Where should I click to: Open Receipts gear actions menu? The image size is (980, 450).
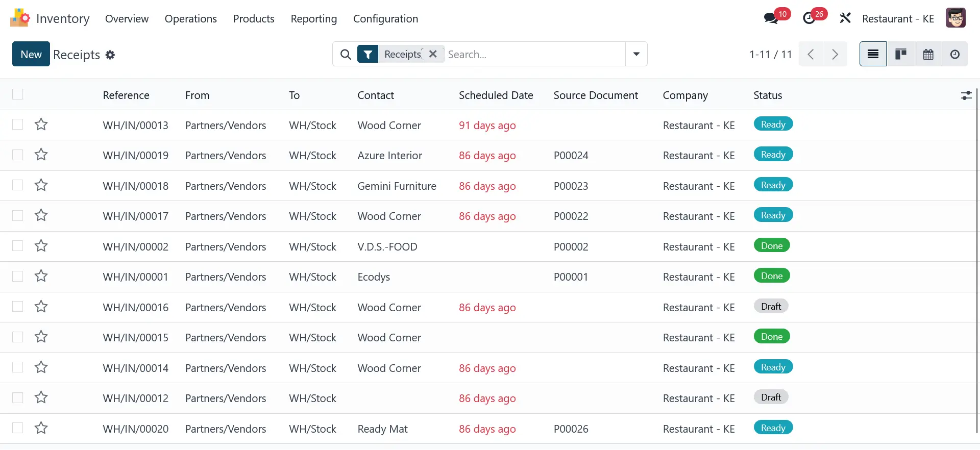pyautogui.click(x=110, y=55)
